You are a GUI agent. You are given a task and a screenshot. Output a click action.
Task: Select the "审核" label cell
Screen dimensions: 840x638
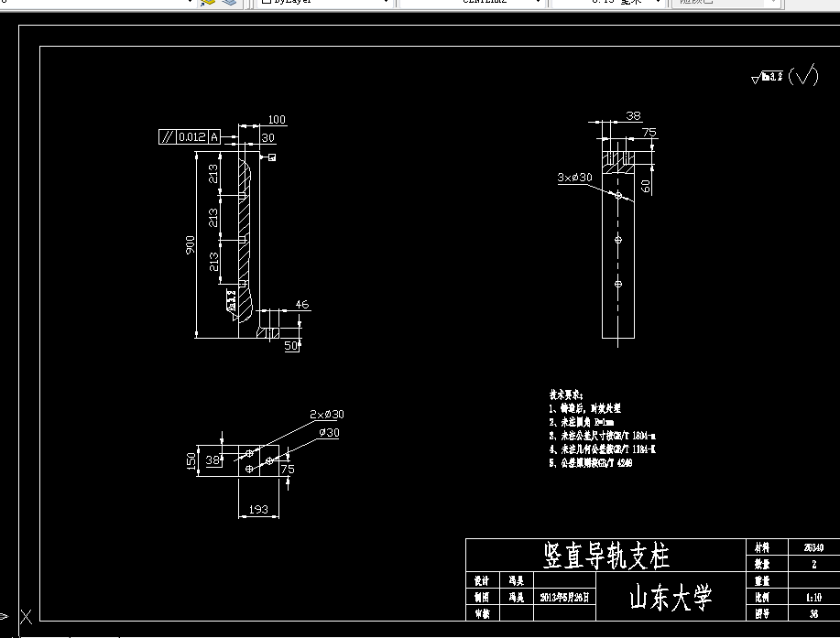[x=483, y=613]
